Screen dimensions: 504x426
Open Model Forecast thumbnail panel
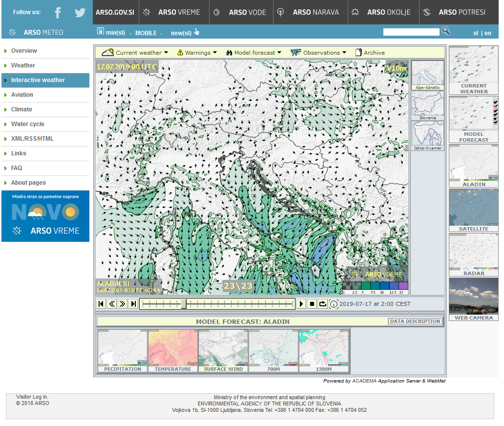[473, 119]
